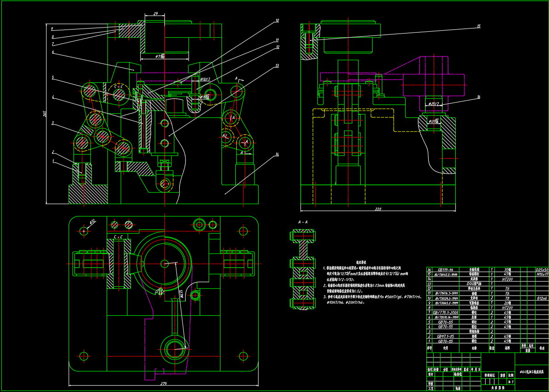
Task: Select part callout number 15 at upper right
Action: click(x=478, y=26)
